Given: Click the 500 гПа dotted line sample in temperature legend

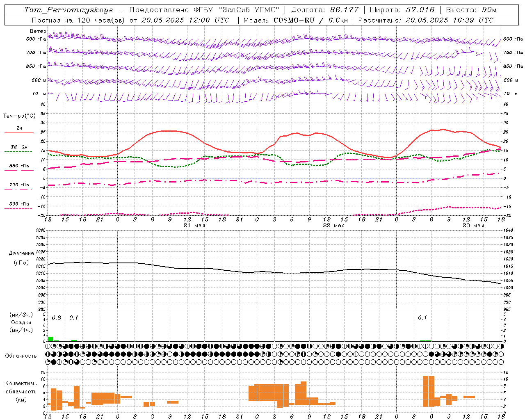Looking at the screenshot, I should click(x=18, y=208).
